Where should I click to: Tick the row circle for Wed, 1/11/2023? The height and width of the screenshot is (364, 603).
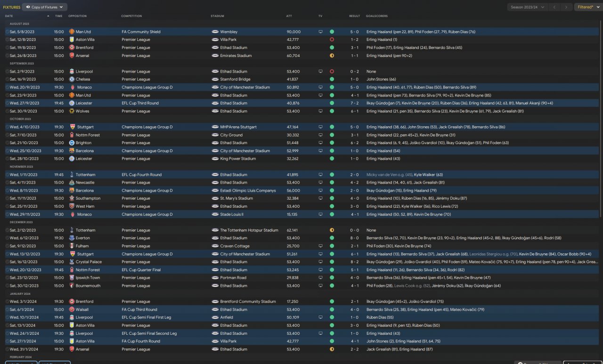click(x=7, y=175)
